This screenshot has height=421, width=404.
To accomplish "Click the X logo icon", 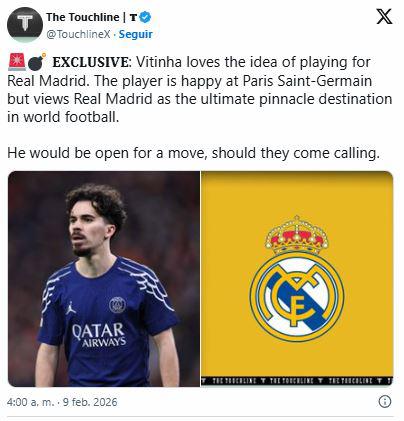I will [x=384, y=16].
